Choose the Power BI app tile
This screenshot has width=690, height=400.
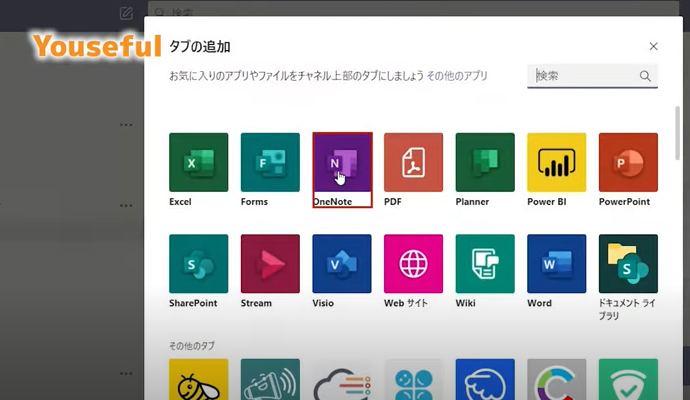coord(557,162)
